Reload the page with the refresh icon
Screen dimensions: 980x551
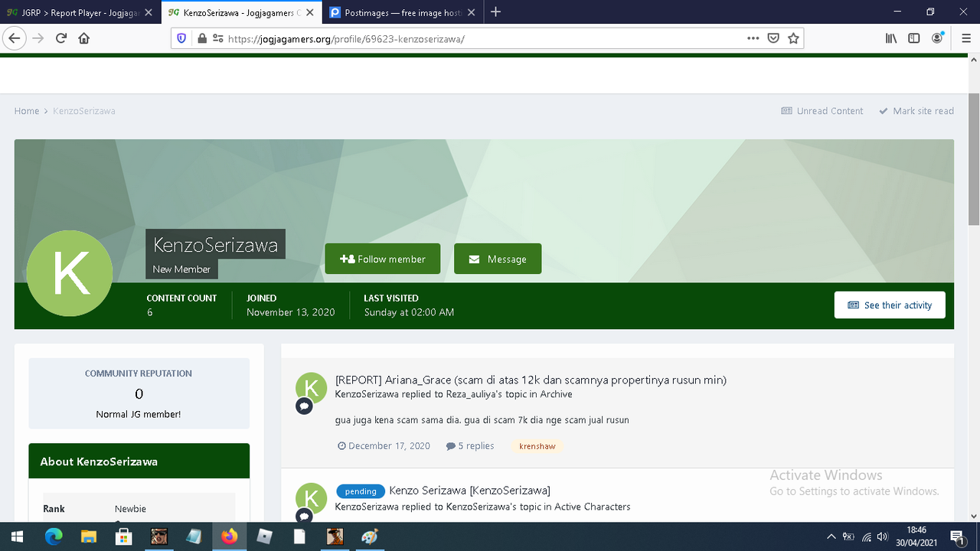pos(61,38)
